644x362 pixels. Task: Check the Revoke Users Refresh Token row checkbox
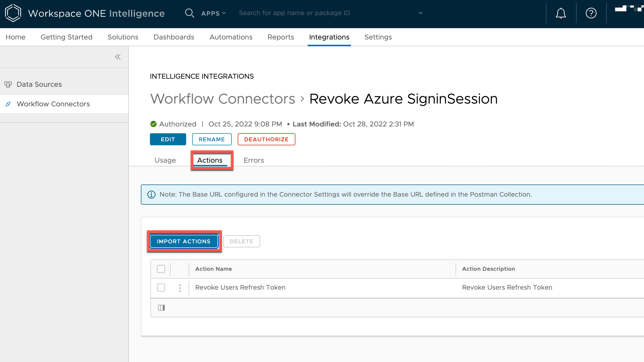(x=161, y=288)
